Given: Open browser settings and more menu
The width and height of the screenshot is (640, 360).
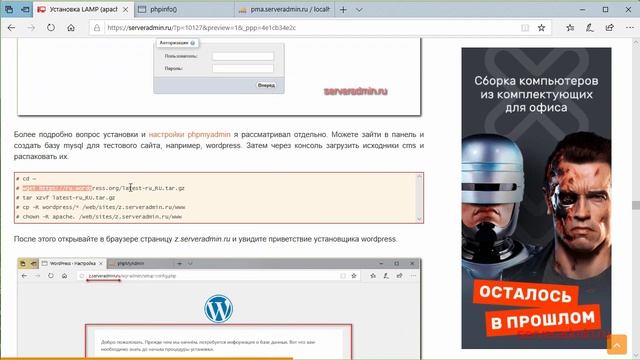Looking at the screenshot, I should [630, 28].
